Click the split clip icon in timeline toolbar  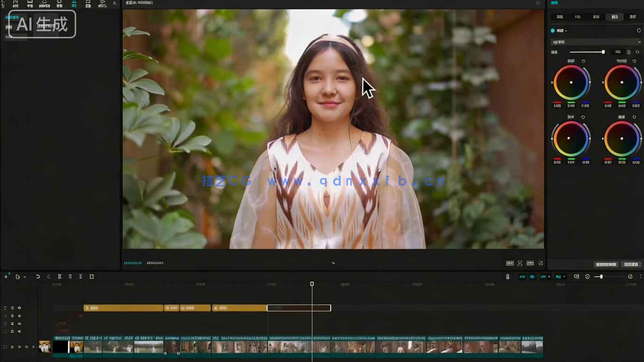(59, 276)
